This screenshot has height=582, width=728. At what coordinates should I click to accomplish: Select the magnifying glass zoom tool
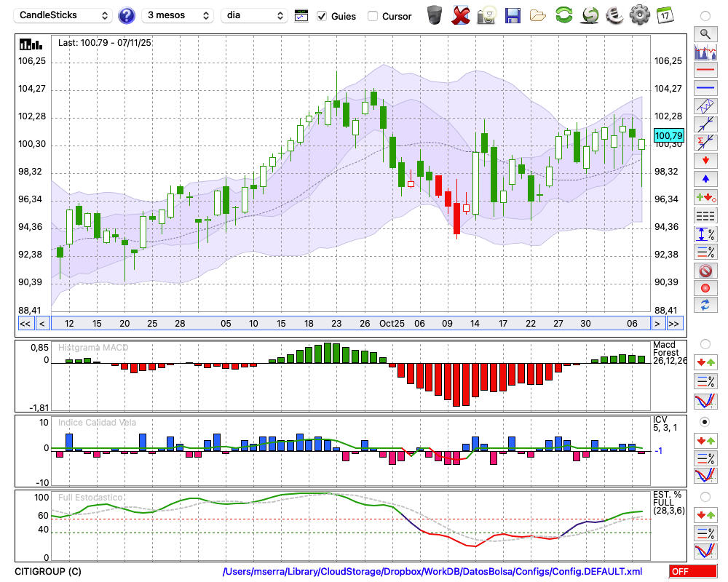click(705, 34)
